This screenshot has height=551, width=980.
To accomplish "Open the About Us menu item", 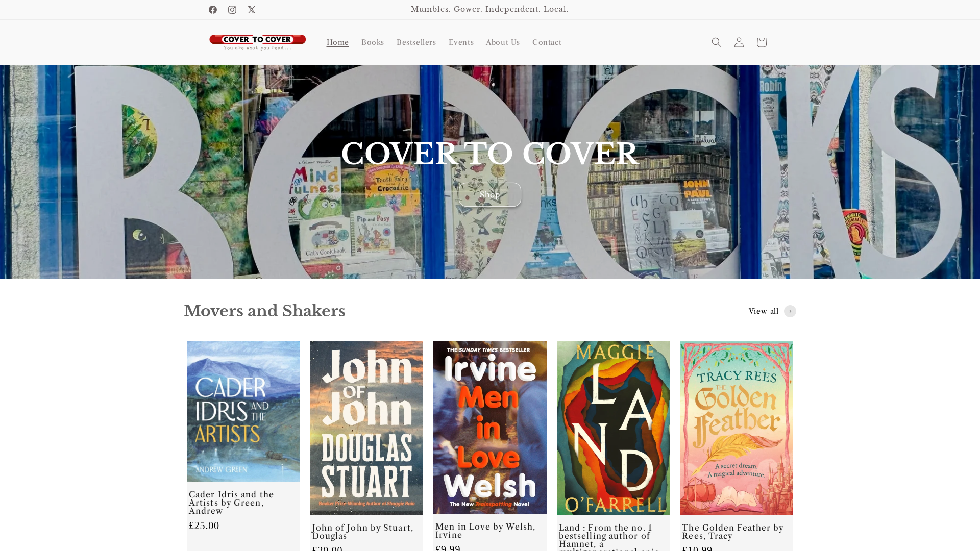I will 503,42.
